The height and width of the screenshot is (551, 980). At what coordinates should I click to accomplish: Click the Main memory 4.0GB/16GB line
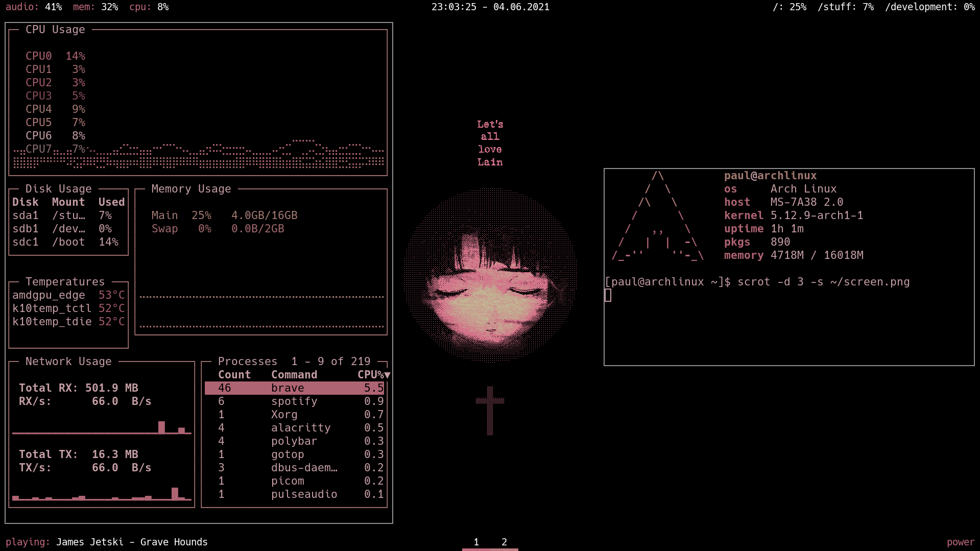[224, 215]
